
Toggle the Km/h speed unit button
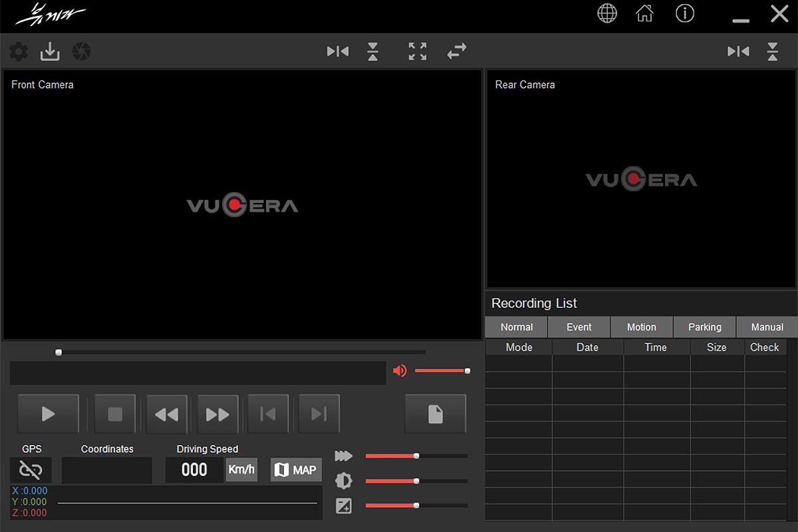tap(241, 469)
